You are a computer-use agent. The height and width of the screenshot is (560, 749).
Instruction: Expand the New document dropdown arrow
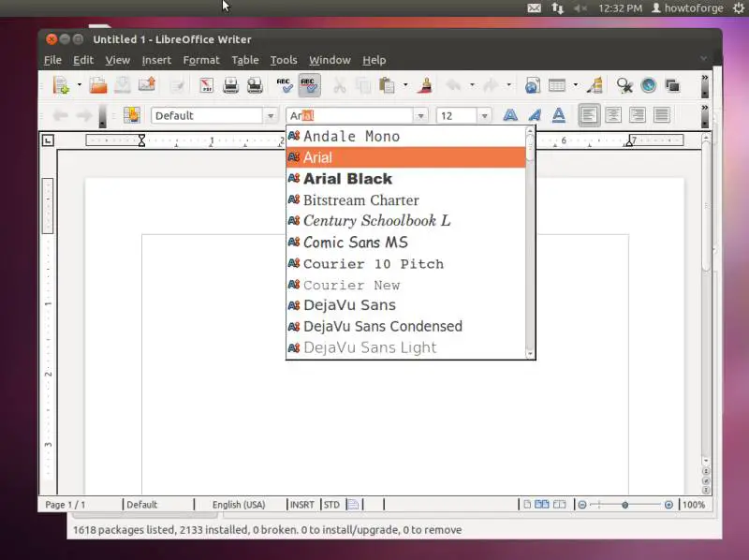coord(80,85)
